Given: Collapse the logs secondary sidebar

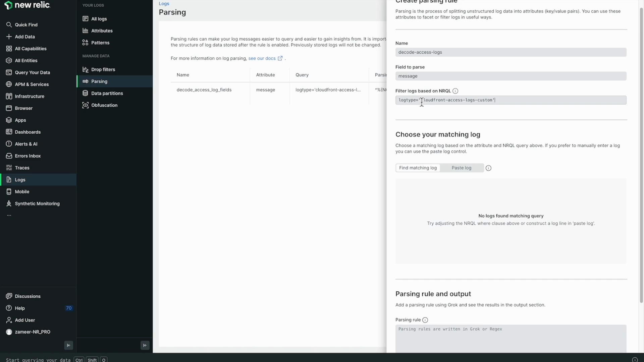Looking at the screenshot, I should pyautogui.click(x=145, y=345).
